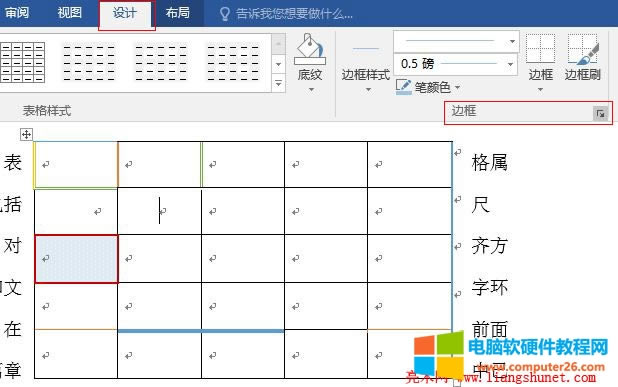Choose the third dashed table style thumbnail
The height and width of the screenshot is (387, 618).
click(x=161, y=63)
